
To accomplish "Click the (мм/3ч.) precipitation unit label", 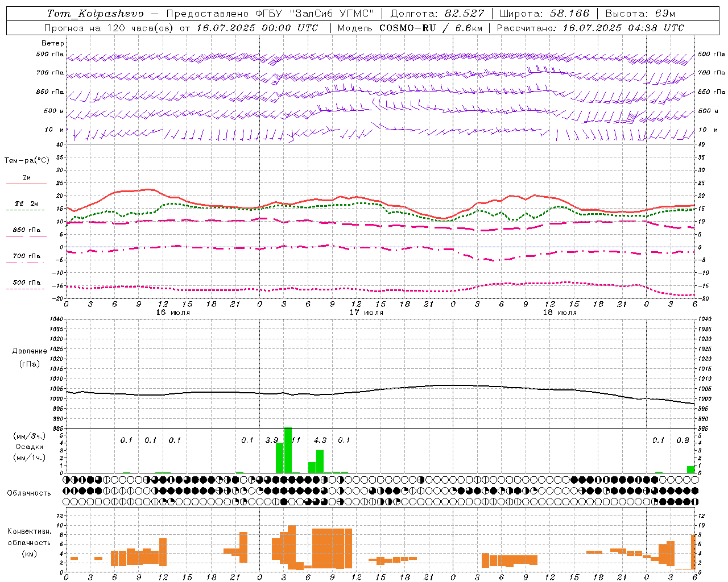I will click(30, 436).
